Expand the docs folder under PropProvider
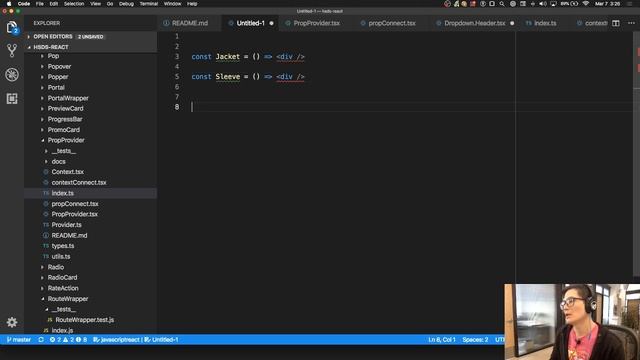Screen dimensions: 640x360 click(x=58, y=162)
